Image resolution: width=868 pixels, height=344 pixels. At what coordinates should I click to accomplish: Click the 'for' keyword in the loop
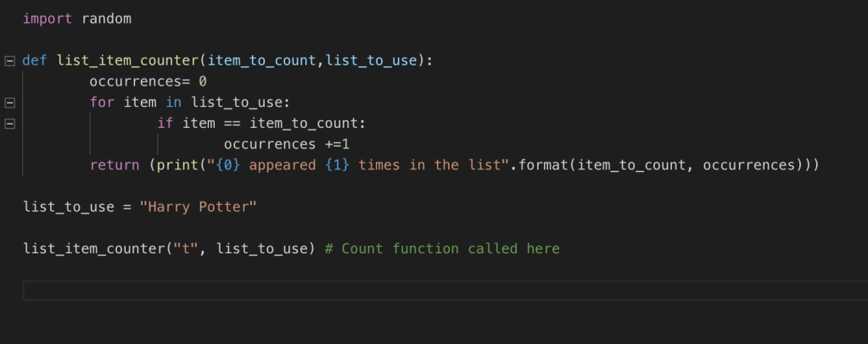[102, 103]
